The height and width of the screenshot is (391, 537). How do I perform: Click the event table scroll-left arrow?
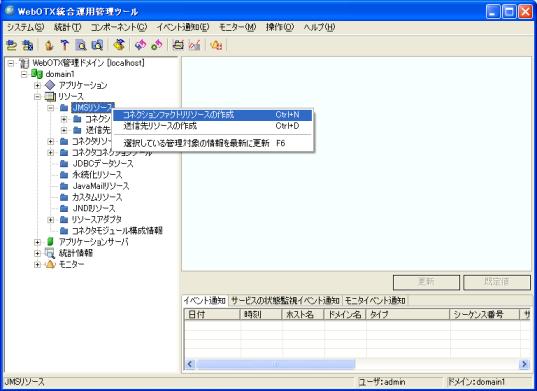(x=190, y=364)
